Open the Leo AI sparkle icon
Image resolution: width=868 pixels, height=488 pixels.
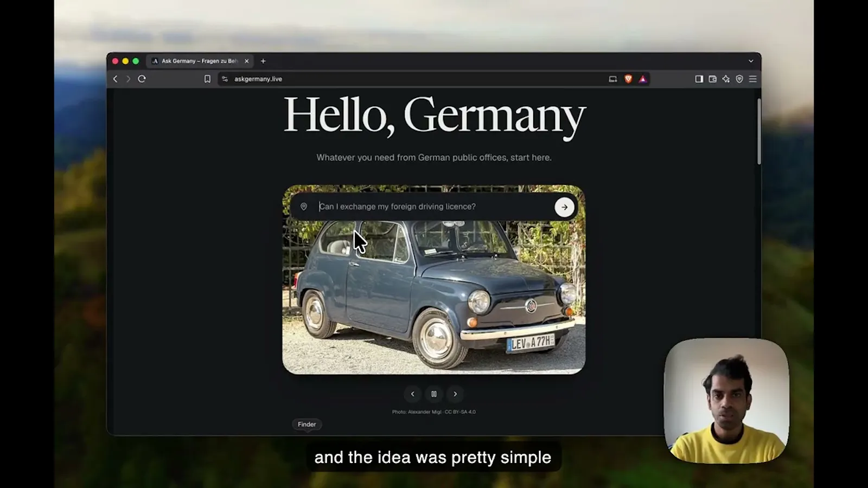[x=726, y=79]
